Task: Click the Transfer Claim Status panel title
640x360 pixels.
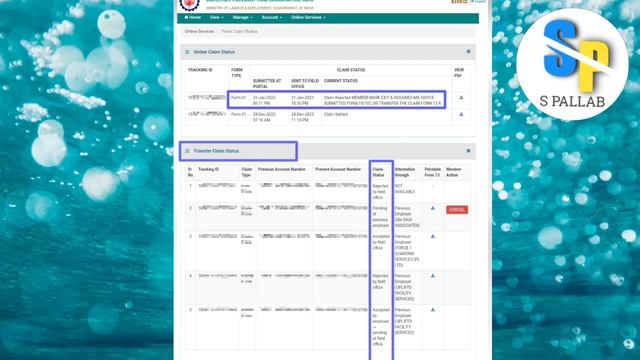Action: (216, 151)
